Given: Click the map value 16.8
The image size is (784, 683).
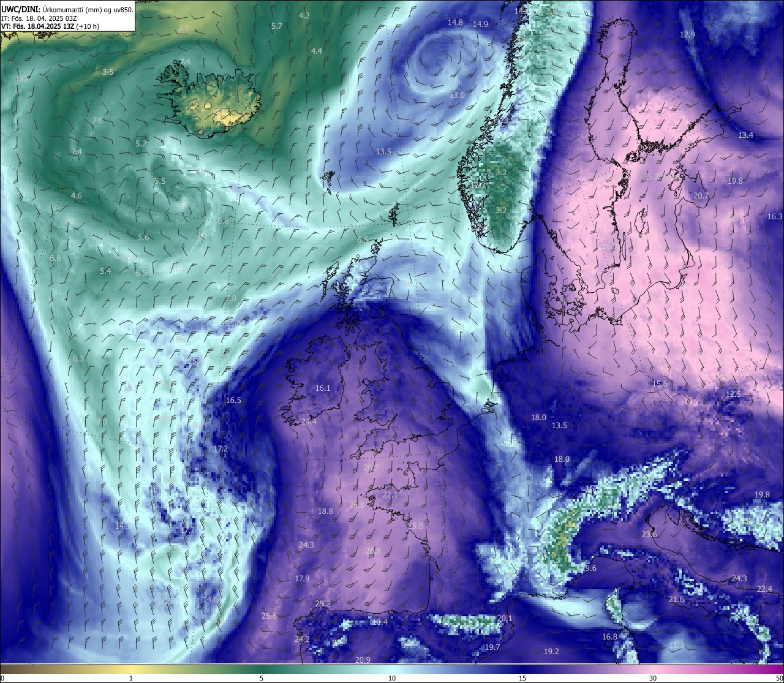Looking at the screenshot, I should pyautogui.click(x=609, y=637).
